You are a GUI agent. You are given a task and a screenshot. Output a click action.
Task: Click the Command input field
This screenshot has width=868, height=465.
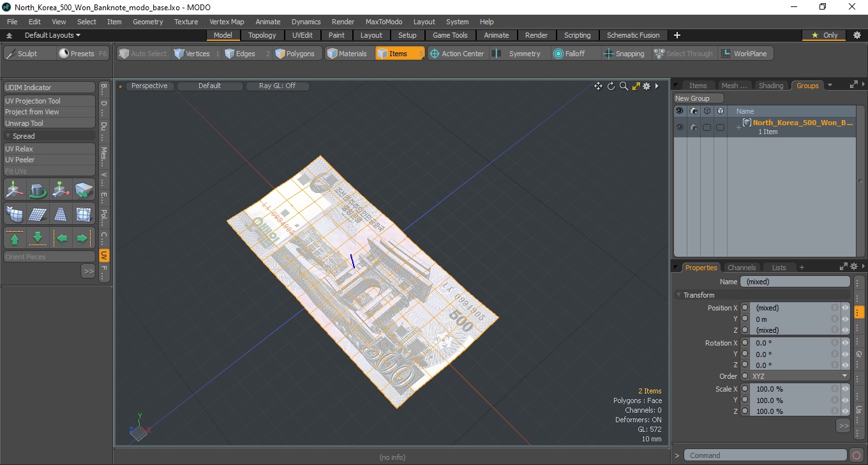pyautogui.click(x=766, y=455)
